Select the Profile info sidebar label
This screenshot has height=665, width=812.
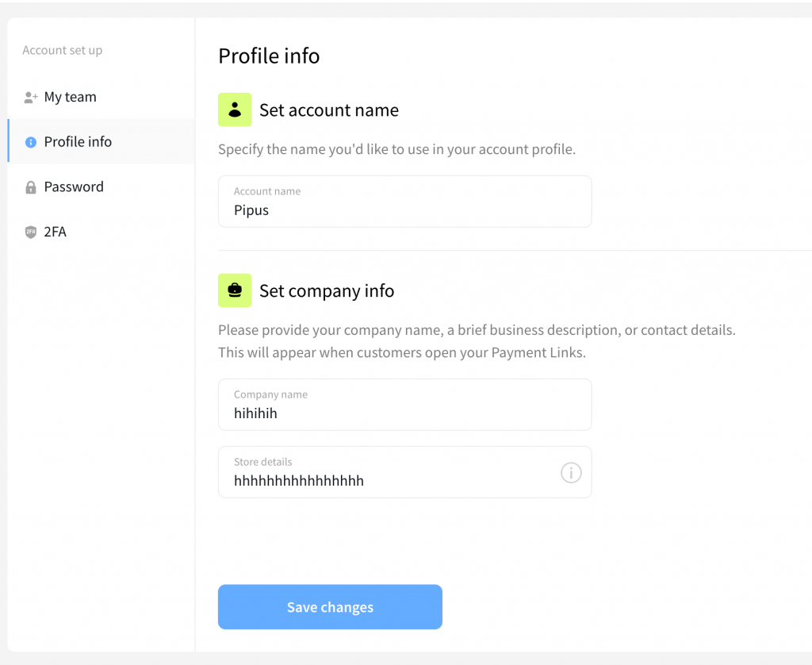click(78, 142)
